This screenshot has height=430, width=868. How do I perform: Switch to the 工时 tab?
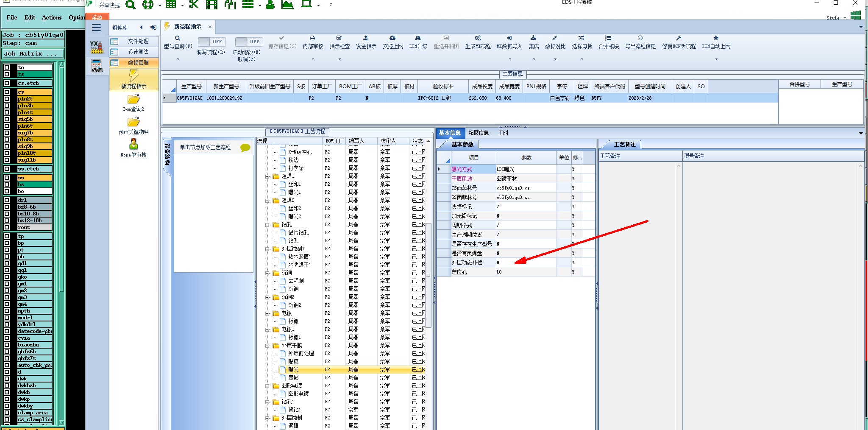coord(504,133)
